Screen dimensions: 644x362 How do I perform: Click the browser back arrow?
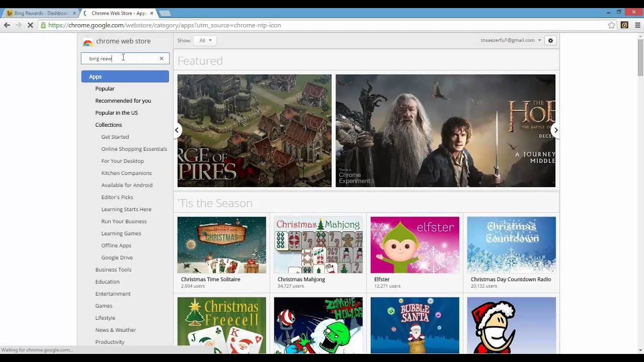[x=7, y=25]
